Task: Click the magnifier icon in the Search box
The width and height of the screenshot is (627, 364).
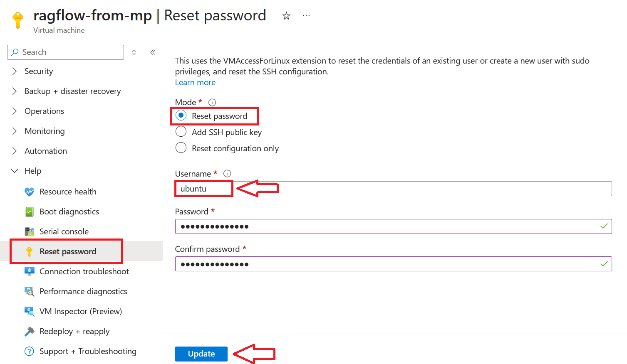Action: tap(15, 52)
